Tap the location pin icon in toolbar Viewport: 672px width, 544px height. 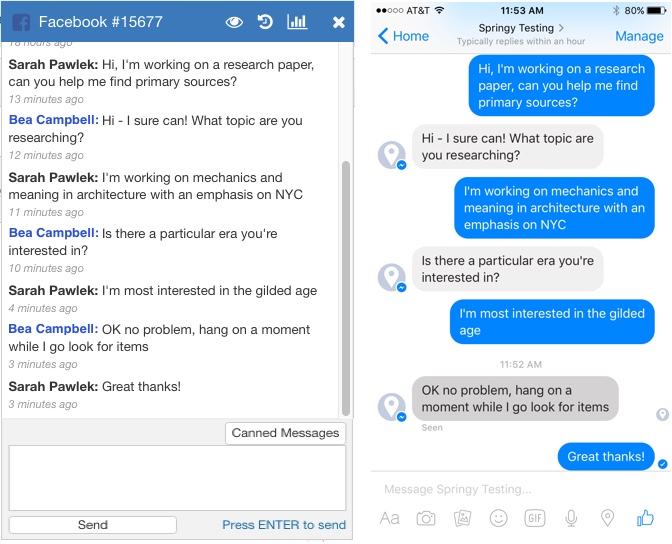pos(607,518)
